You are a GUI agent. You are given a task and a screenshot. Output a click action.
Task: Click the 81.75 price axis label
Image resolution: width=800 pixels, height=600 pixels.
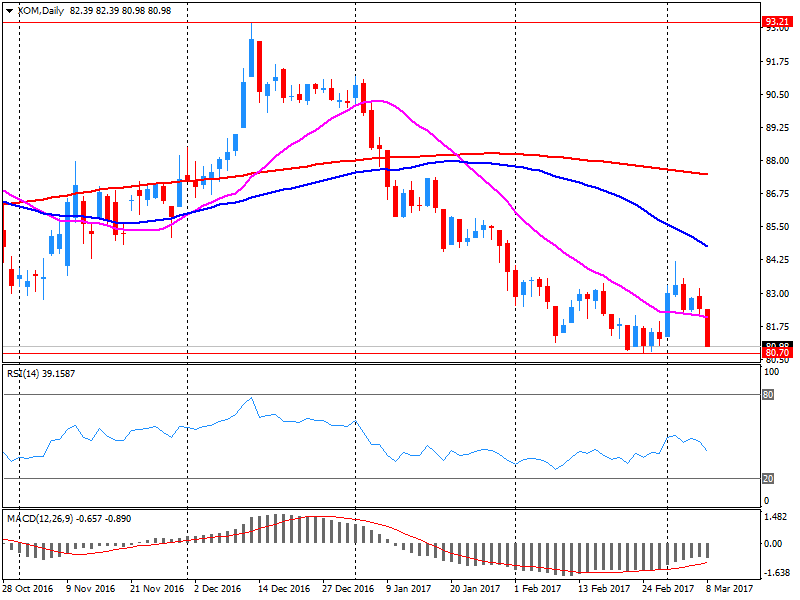778,327
